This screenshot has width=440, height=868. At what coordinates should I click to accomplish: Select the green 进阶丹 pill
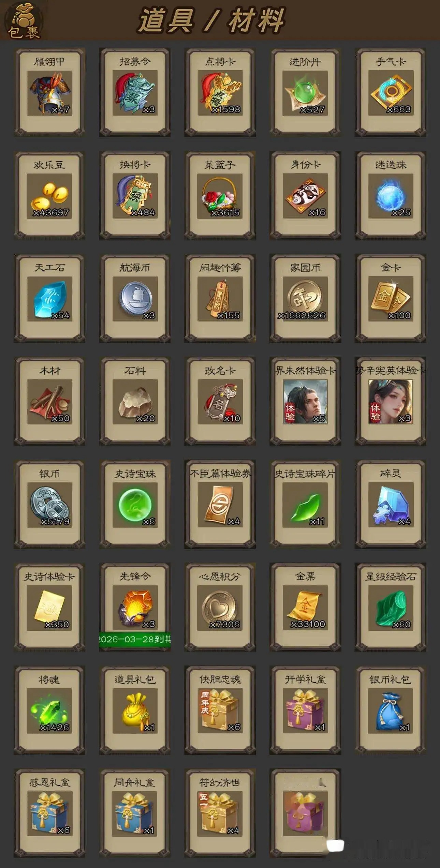[x=305, y=92]
